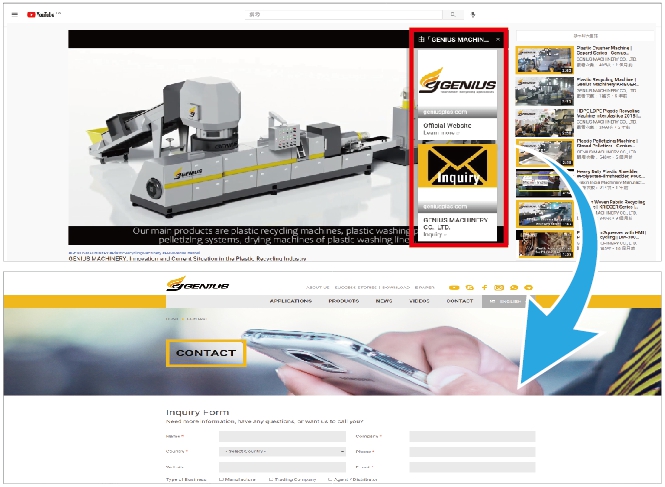Image resolution: width=665 pixels, height=487 pixels.
Task: Check the Manufacturer checkbox
Action: coord(221,480)
